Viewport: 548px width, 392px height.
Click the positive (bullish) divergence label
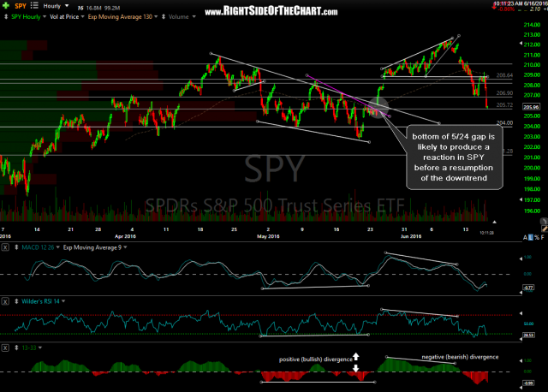coord(316,359)
